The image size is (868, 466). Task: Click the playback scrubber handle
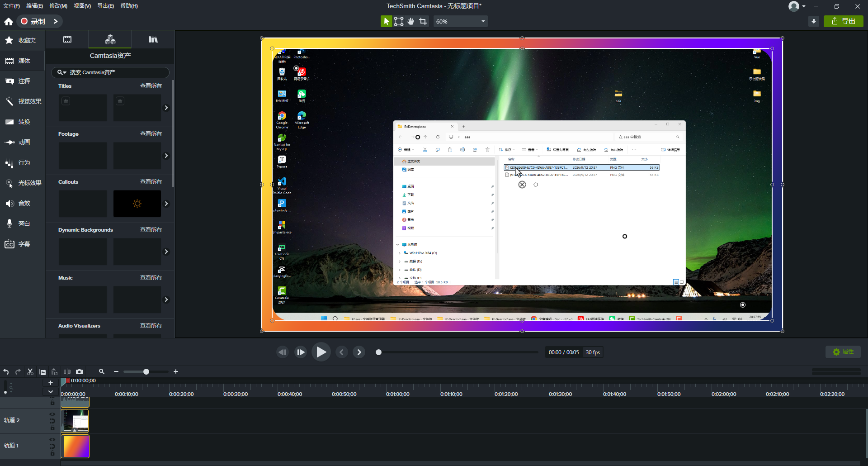(379, 352)
